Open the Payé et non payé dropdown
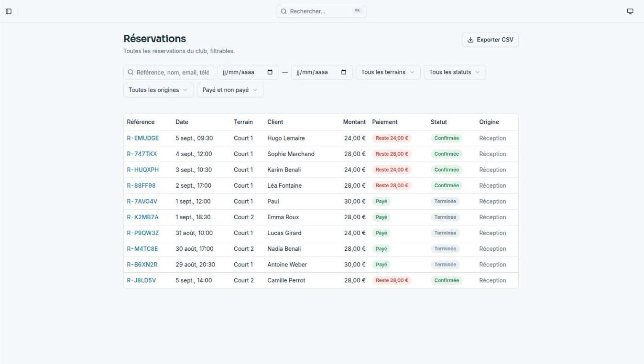Image resolution: width=644 pixels, height=364 pixels. coord(230,90)
